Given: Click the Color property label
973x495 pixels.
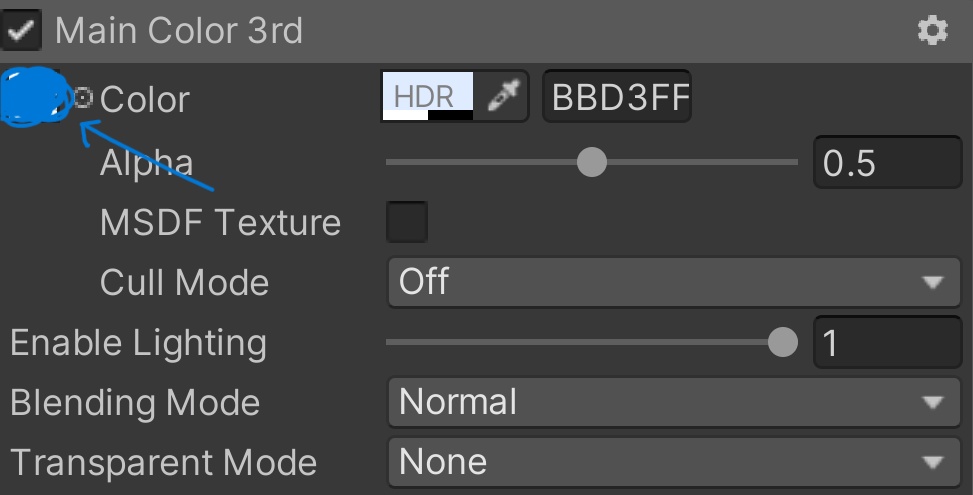Looking at the screenshot, I should click(x=144, y=99).
